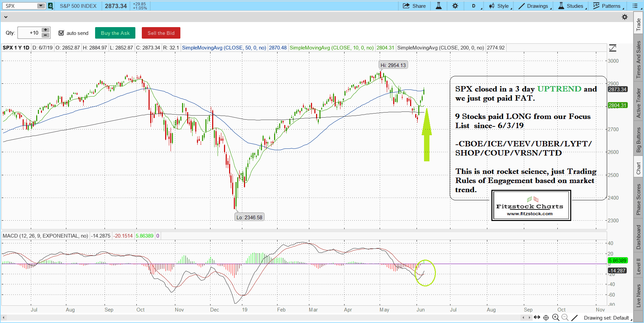This screenshot has width=644, height=323.
Task: Click the horizontal expand-compress arrows icon
Action: [537, 318]
